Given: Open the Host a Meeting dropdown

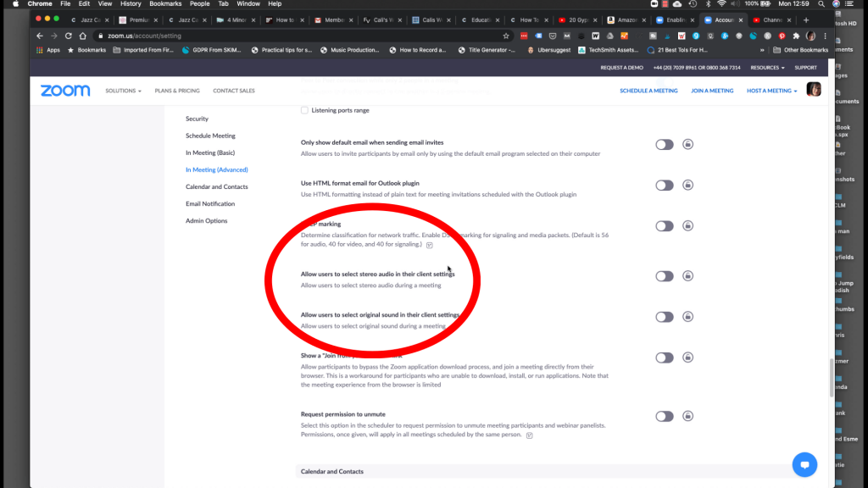Looking at the screenshot, I should click(x=772, y=91).
